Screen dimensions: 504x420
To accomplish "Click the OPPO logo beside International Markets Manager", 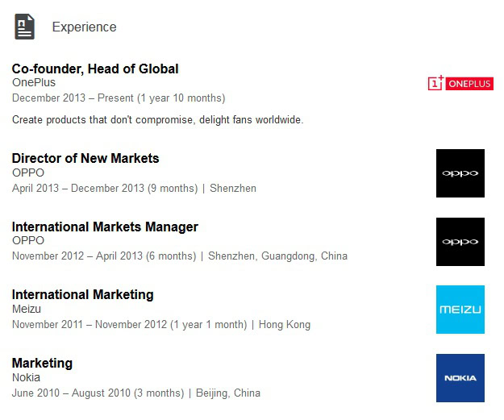I will click(460, 241).
